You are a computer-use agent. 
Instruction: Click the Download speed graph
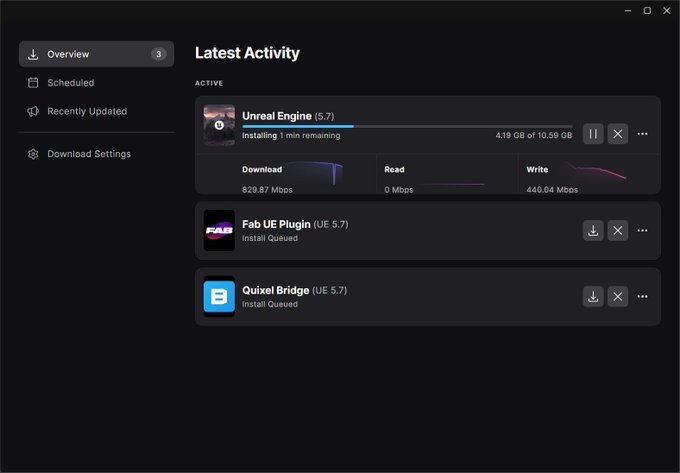pos(314,173)
